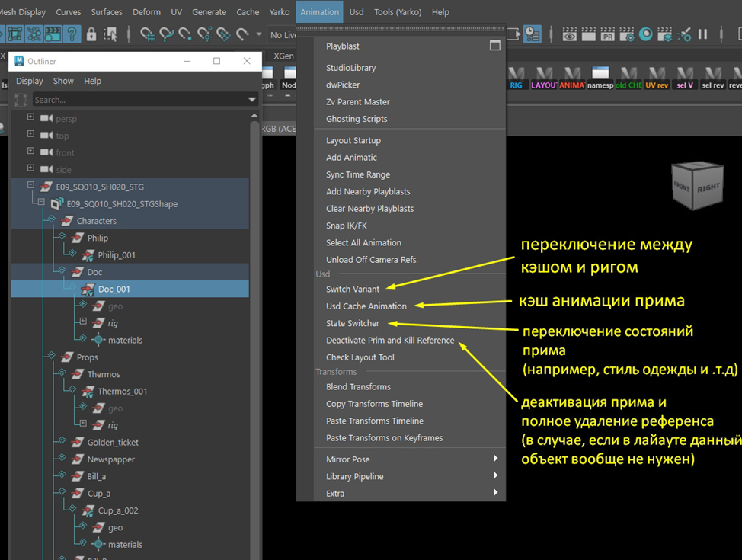Viewport: 742px width, 560px height.
Task: Render the current frame clapperboard icon
Action: [589, 34]
